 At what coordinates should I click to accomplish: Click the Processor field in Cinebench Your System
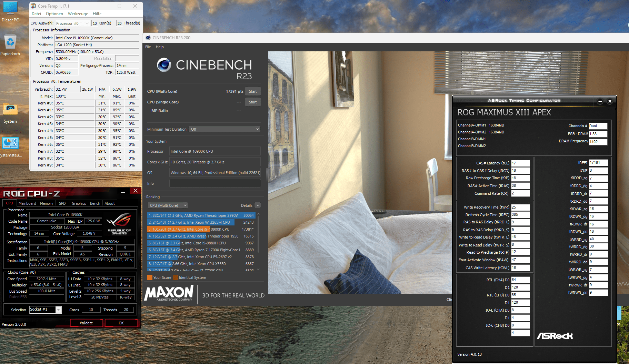[x=215, y=151]
